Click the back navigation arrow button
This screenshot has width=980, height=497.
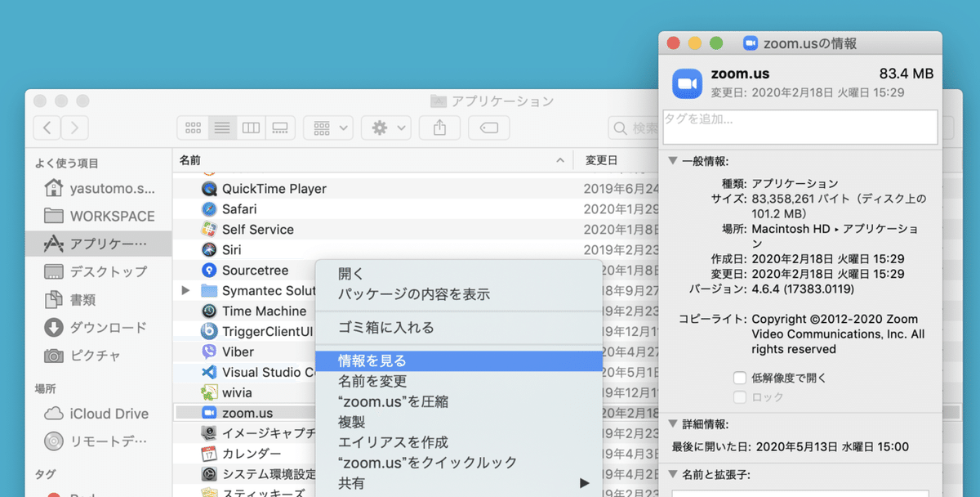(47, 128)
